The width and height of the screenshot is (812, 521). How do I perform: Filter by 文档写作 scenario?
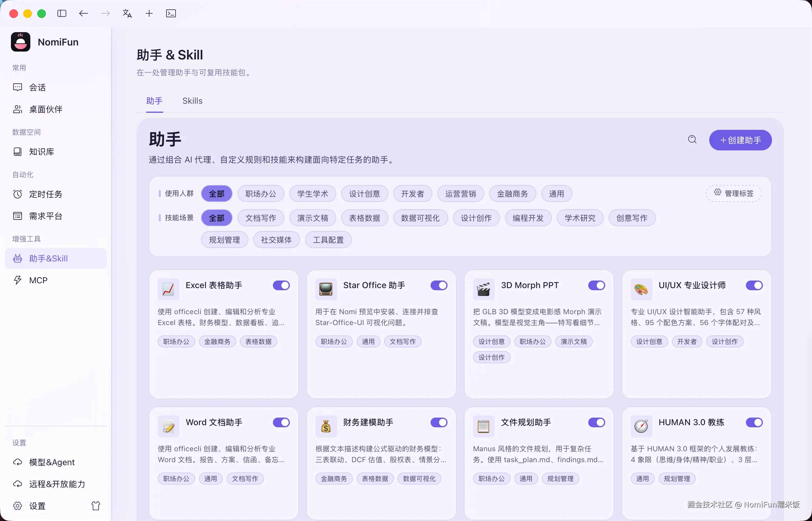pyautogui.click(x=261, y=218)
